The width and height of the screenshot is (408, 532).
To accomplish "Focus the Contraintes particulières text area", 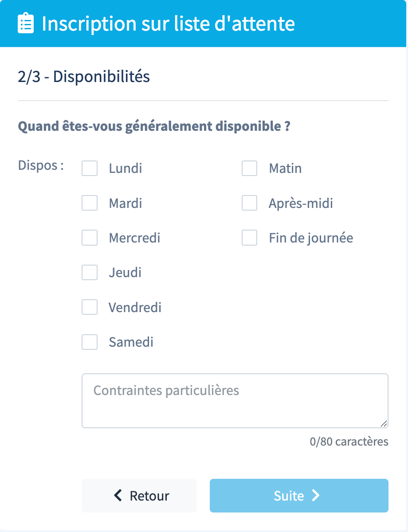I will [x=235, y=400].
